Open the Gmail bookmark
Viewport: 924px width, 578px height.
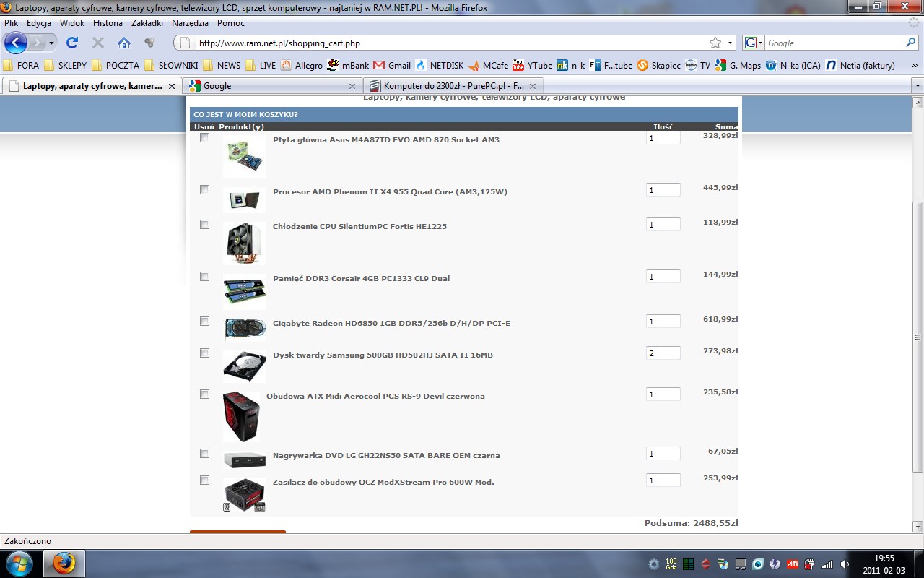[x=392, y=65]
